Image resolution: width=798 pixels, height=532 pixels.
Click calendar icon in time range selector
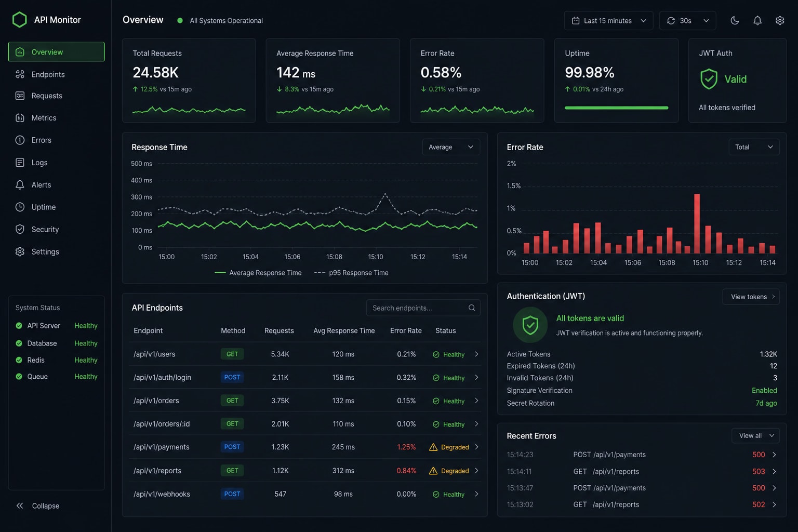point(576,21)
